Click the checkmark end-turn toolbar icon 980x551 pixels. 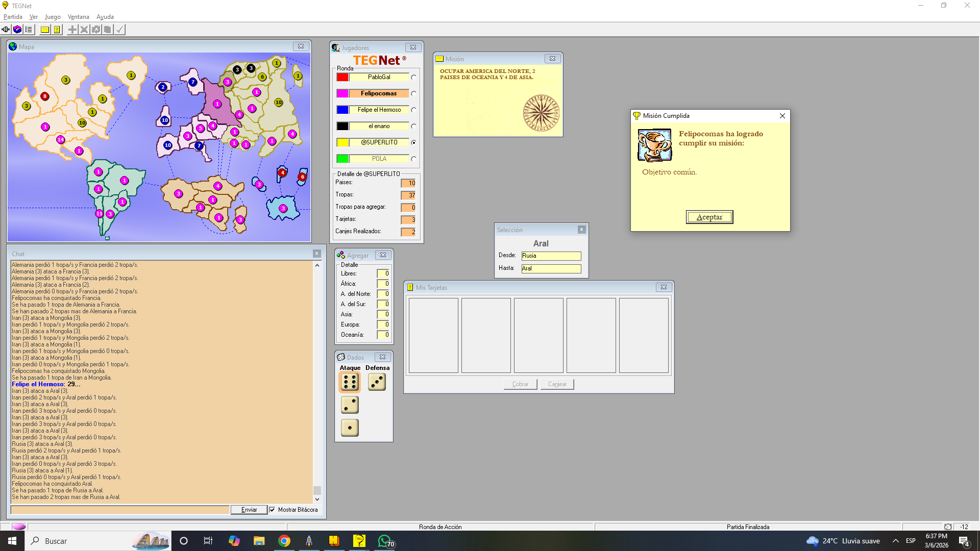(119, 30)
